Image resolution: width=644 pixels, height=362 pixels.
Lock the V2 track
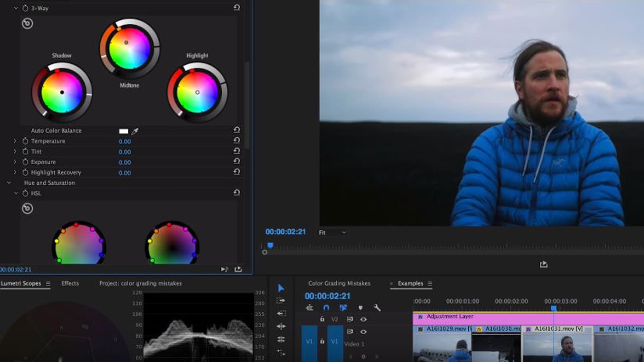322,319
